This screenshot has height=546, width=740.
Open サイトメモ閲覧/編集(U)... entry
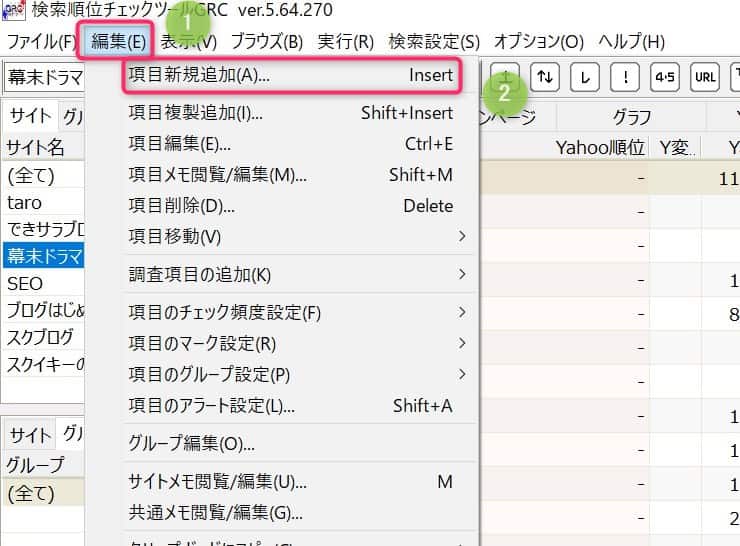(x=292, y=482)
